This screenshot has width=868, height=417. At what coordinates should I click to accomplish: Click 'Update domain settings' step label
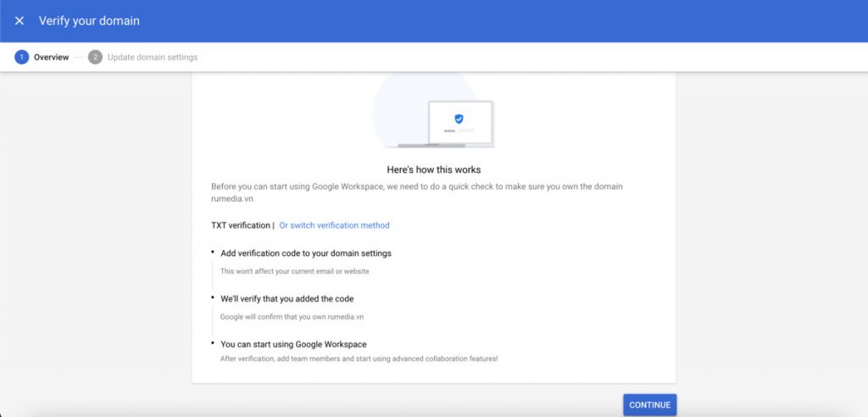point(153,57)
